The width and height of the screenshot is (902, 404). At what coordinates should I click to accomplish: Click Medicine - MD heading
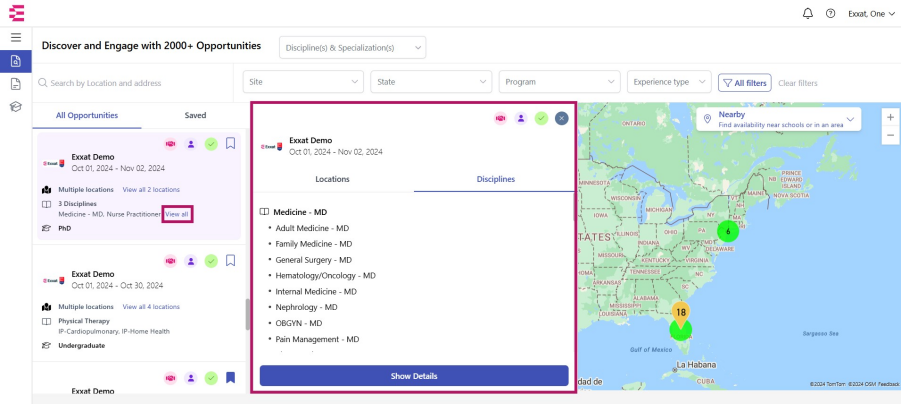point(300,212)
